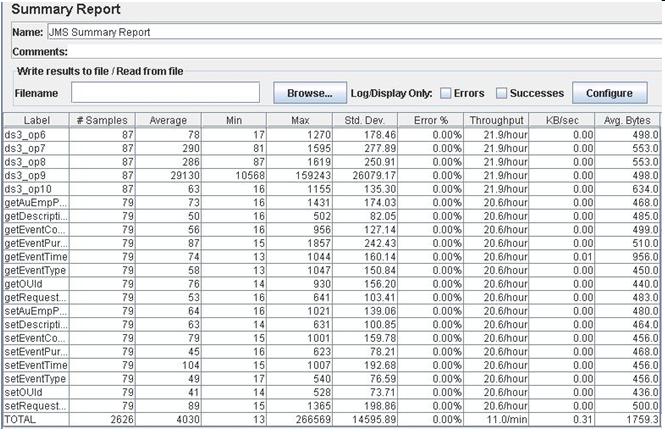Sort table by Min column
This screenshot has width=665, height=432.
click(232, 120)
